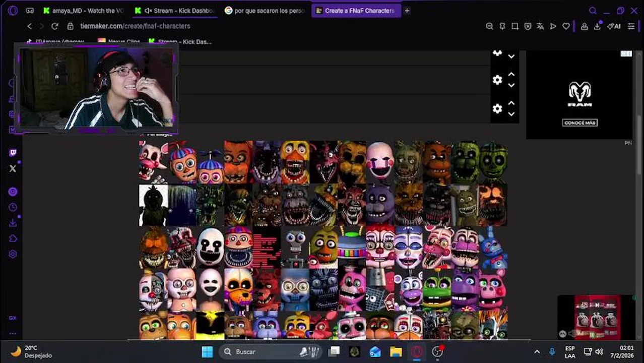This screenshot has width=644, height=363.
Task: Open the translate page icon
Action: click(540, 26)
